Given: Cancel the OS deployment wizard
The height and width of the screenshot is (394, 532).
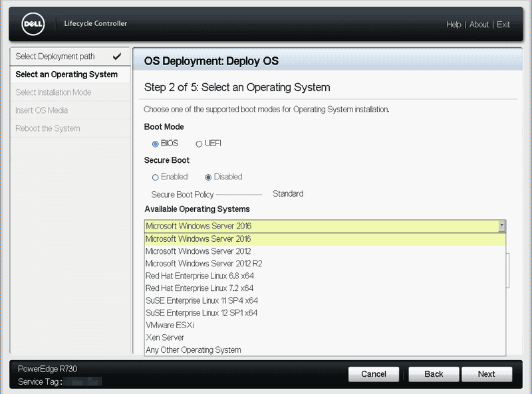Looking at the screenshot, I should 373,374.
